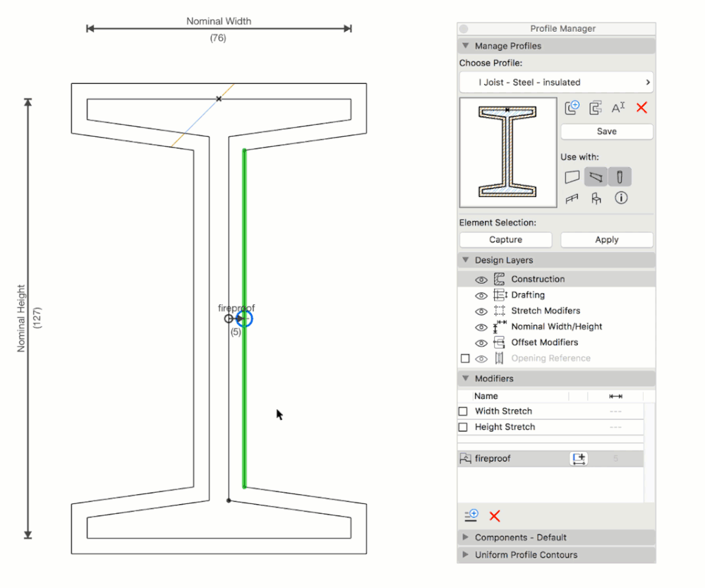
Task: Click the New Profile icon
Action: [572, 107]
